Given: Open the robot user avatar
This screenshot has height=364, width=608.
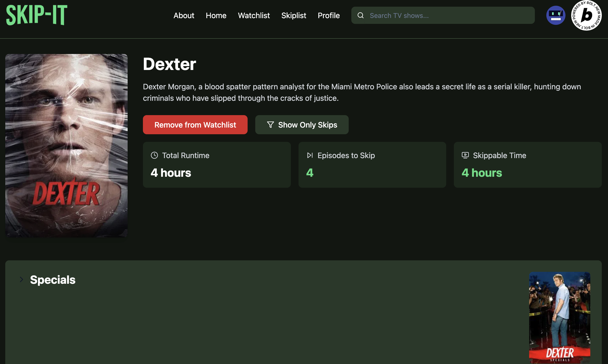Looking at the screenshot, I should point(555,16).
